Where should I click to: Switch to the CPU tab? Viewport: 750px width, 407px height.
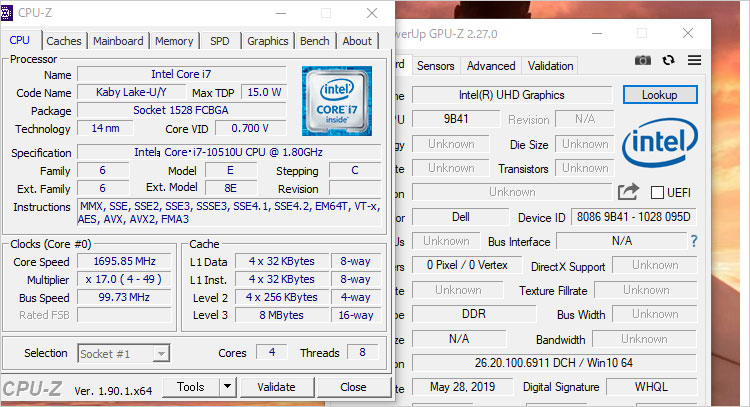click(x=20, y=40)
